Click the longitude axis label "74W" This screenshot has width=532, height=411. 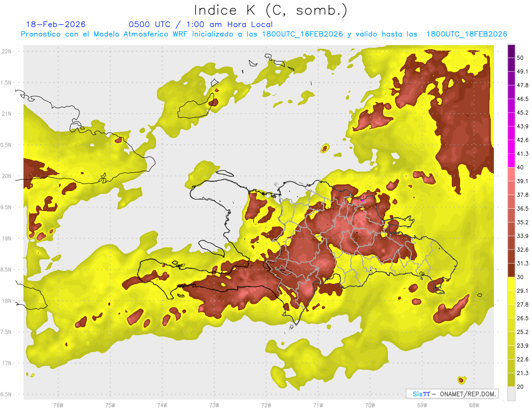click(x=162, y=405)
